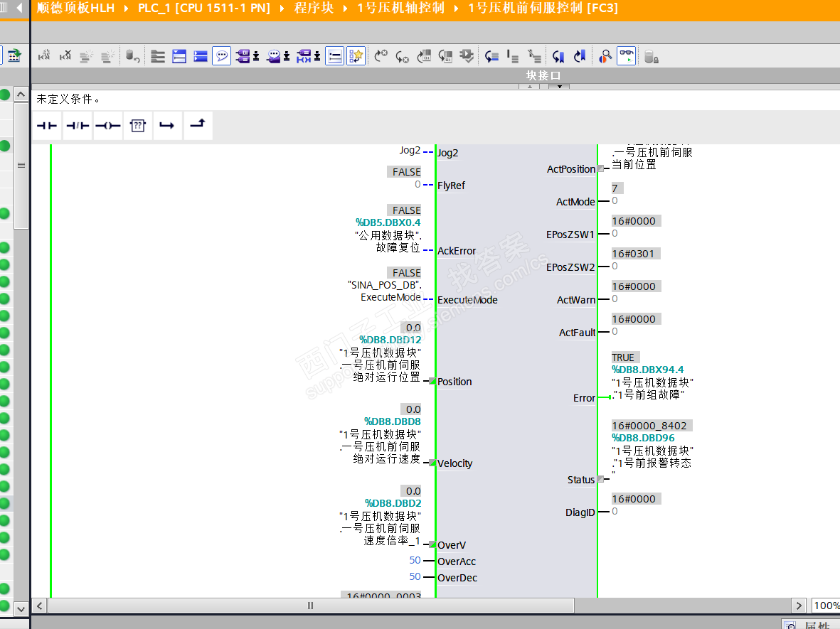840x629 pixels.
Task: Click operand %DB8.DBD8 at Velocity input
Action: (x=392, y=421)
